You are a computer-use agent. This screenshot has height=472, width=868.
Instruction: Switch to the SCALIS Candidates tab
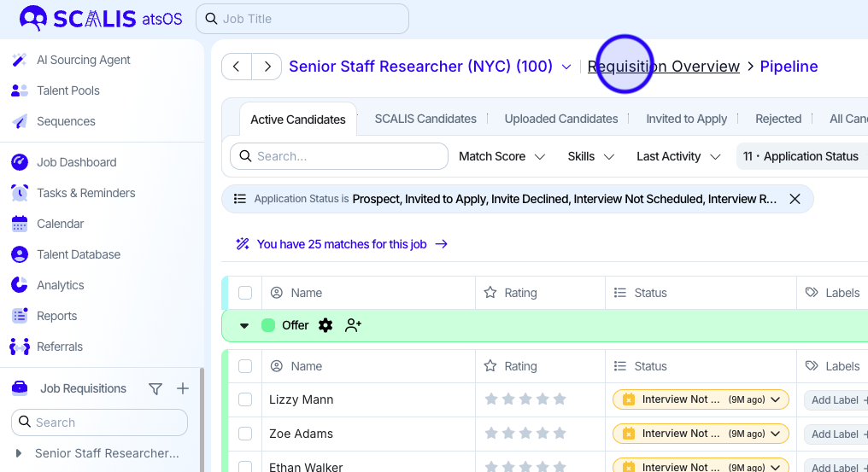click(425, 119)
